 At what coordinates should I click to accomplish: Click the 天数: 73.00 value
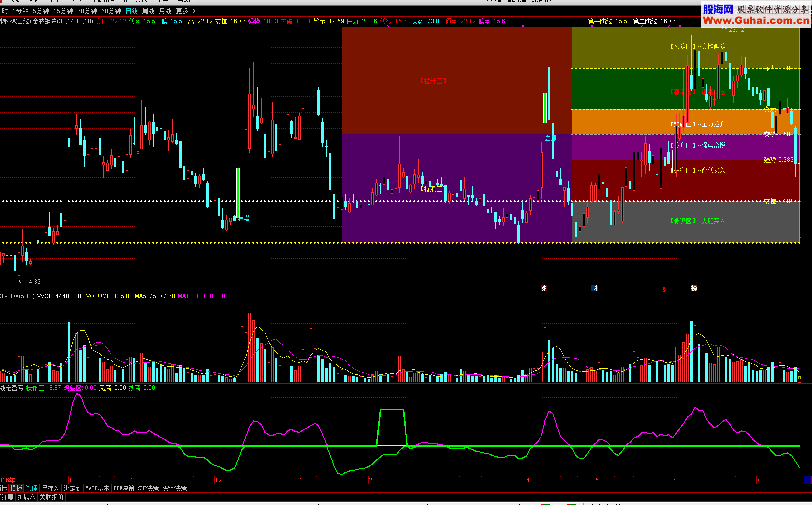pos(427,21)
